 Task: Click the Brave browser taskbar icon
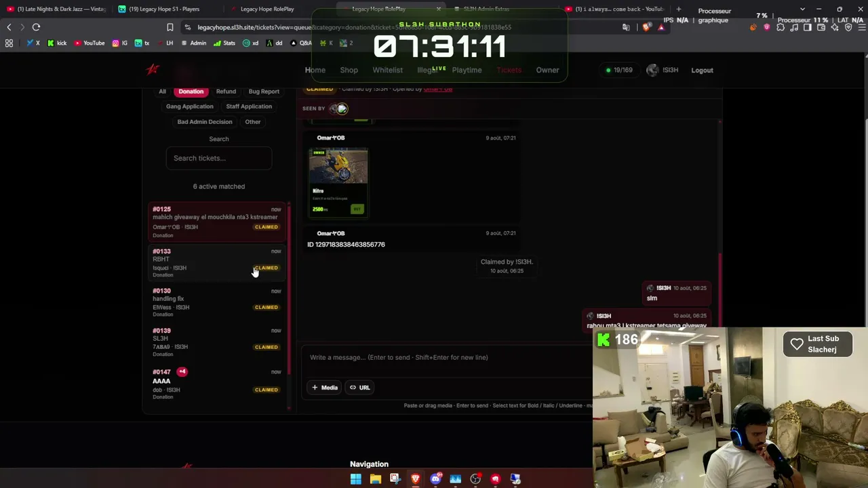coord(416,479)
